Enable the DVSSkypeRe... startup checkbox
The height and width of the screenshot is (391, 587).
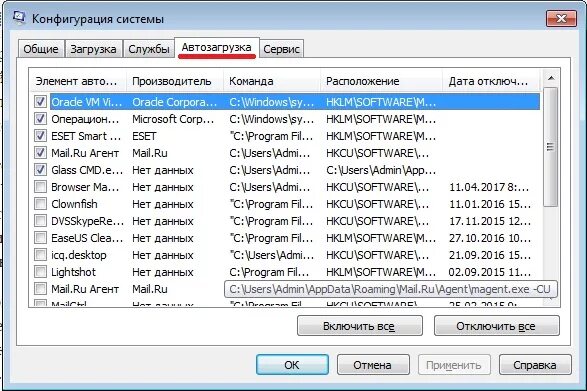point(40,221)
